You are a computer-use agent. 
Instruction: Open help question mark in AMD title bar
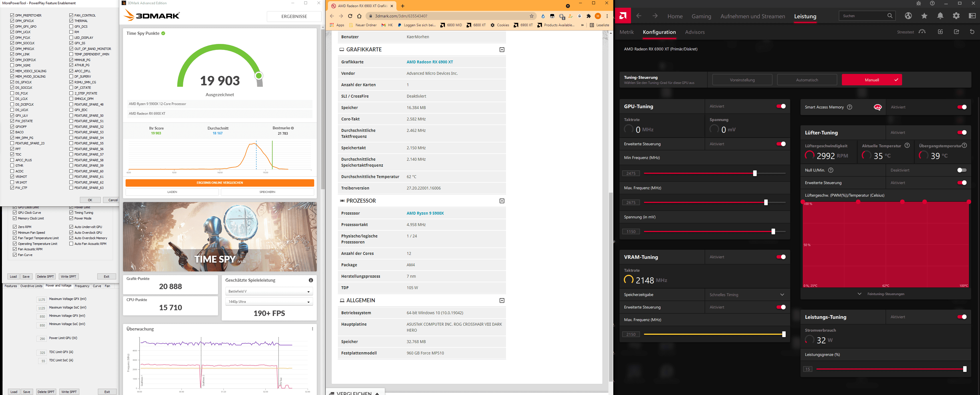[x=932, y=3]
